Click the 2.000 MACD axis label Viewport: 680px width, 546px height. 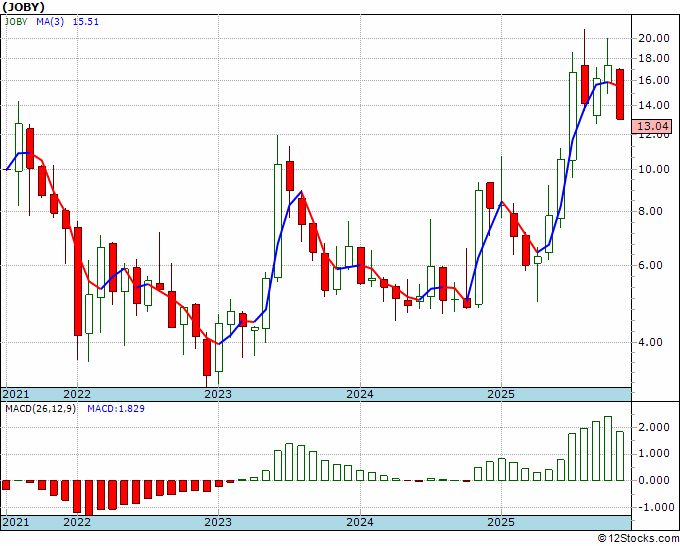tap(654, 427)
